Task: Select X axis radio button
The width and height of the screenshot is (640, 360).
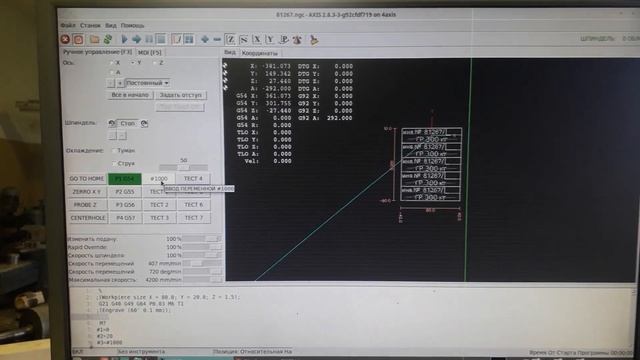Action: pyautogui.click(x=111, y=63)
